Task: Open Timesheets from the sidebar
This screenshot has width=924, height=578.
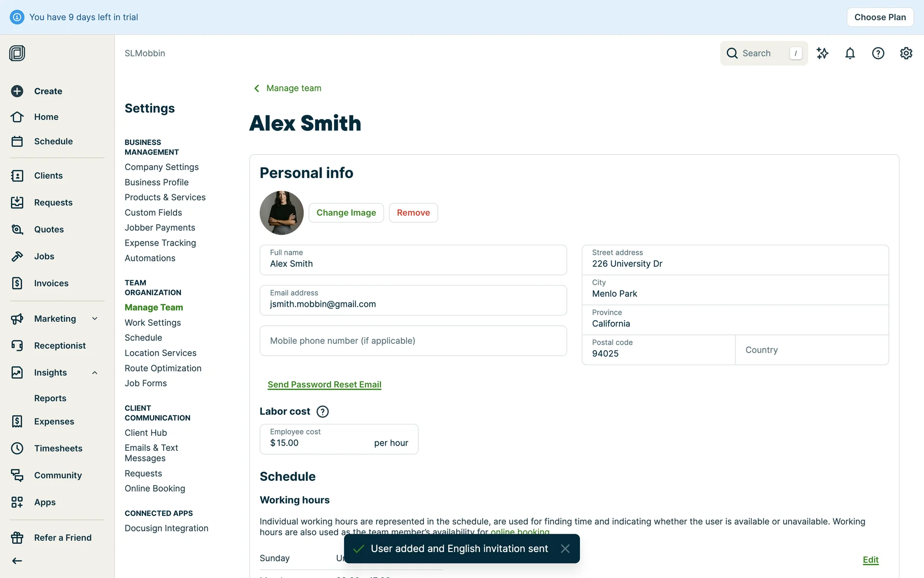Action: [58, 448]
